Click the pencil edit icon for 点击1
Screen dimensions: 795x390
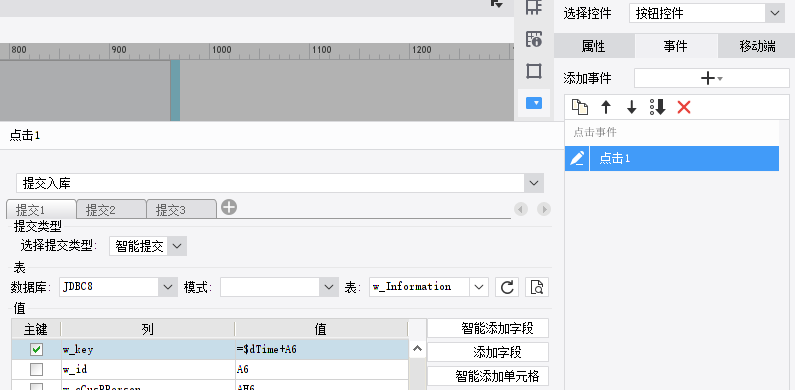(577, 158)
